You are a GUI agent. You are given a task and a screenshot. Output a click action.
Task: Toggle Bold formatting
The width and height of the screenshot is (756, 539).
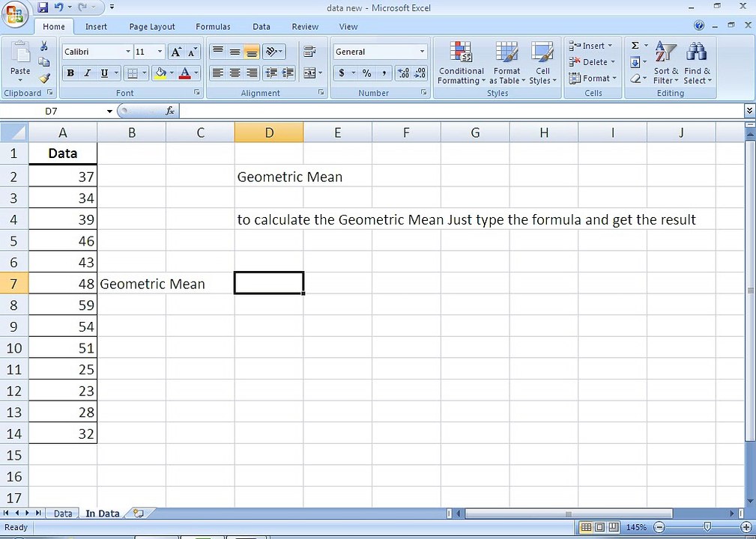[x=70, y=73]
